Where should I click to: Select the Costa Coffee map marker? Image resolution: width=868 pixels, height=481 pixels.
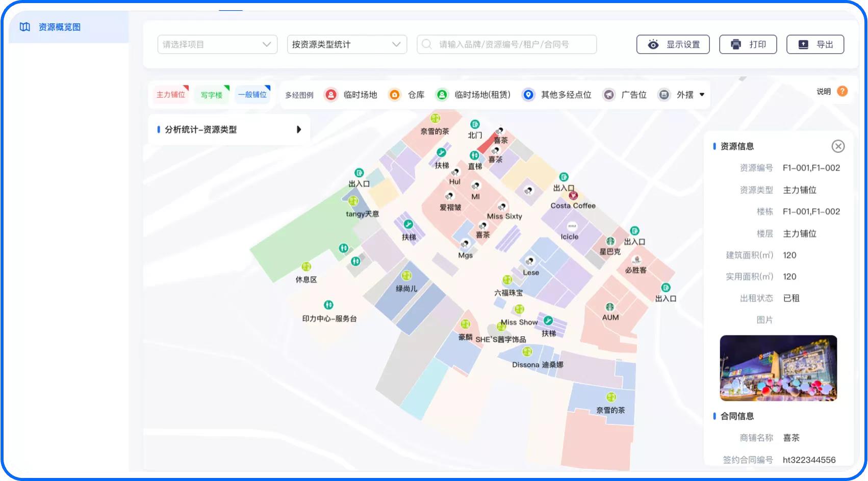pyautogui.click(x=573, y=196)
